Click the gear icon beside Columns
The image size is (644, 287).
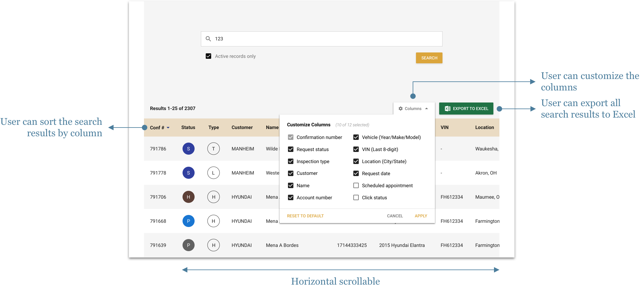tap(400, 109)
